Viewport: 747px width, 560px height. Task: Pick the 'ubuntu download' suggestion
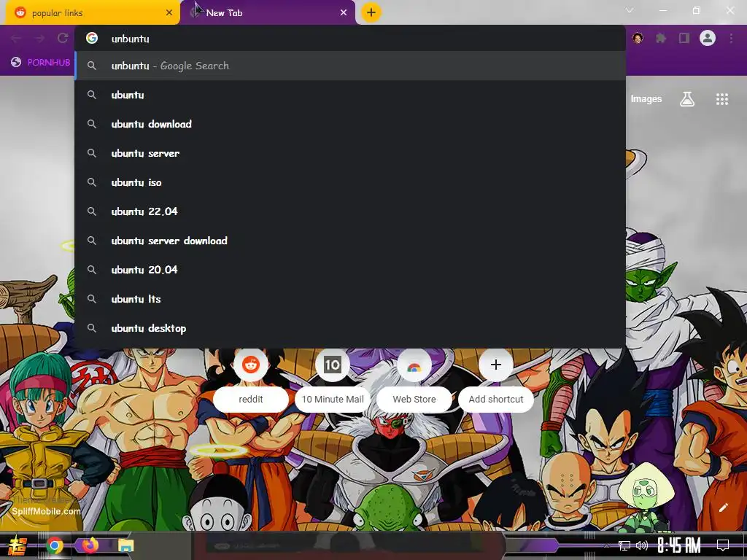(x=350, y=124)
